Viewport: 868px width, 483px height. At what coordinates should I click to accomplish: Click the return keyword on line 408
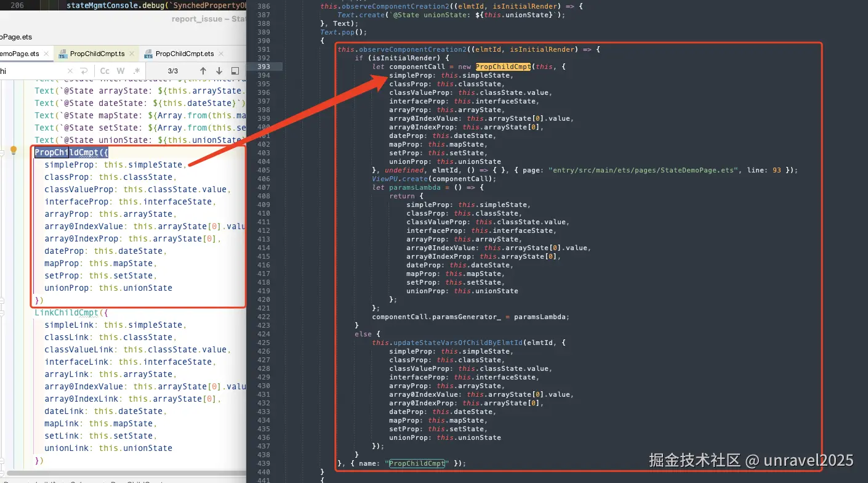point(402,196)
